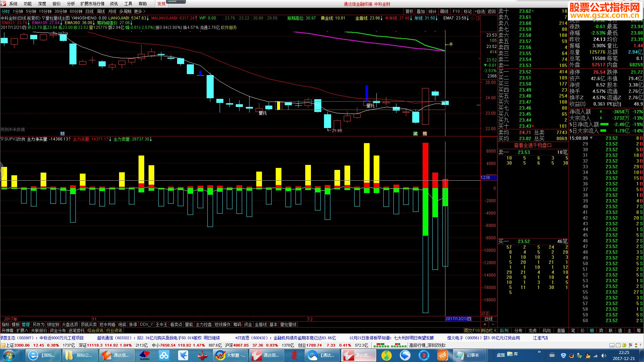Open the 15:00:00 time dropdown arrow
Image resolution: width=644 pixels, height=362 pixels.
click(x=591, y=138)
